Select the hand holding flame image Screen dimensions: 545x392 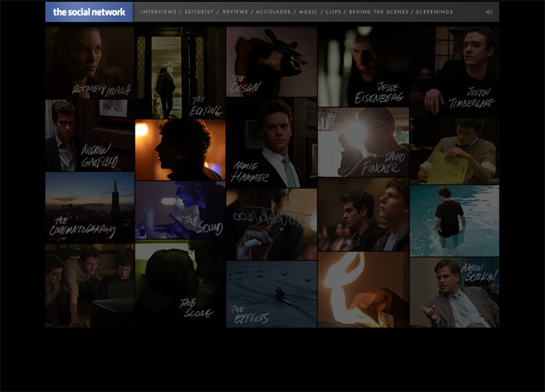tap(363, 289)
